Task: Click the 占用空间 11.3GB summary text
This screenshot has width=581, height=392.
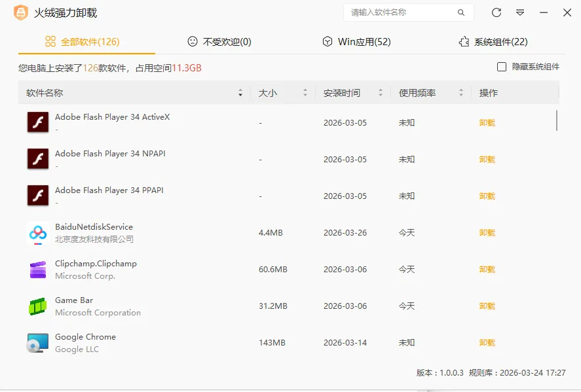Action: point(168,68)
